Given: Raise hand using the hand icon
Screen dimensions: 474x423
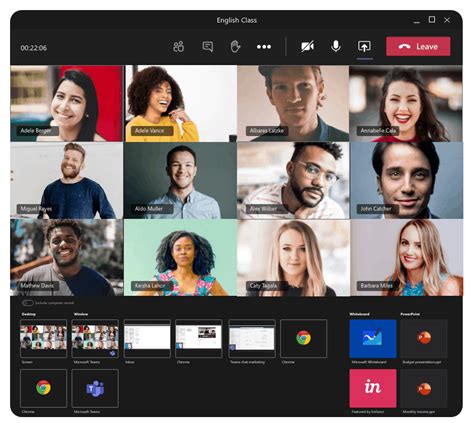Looking at the screenshot, I should pos(235,47).
